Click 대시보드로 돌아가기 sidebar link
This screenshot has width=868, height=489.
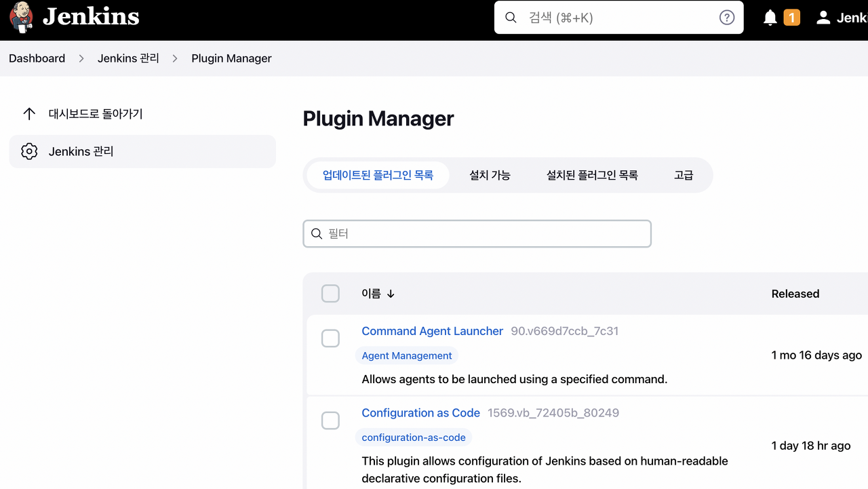pyautogui.click(x=142, y=114)
